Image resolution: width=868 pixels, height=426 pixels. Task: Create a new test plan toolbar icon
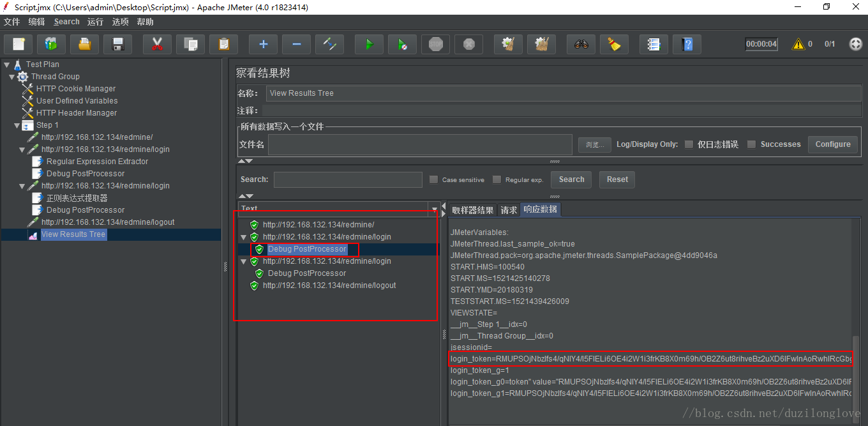coord(19,44)
